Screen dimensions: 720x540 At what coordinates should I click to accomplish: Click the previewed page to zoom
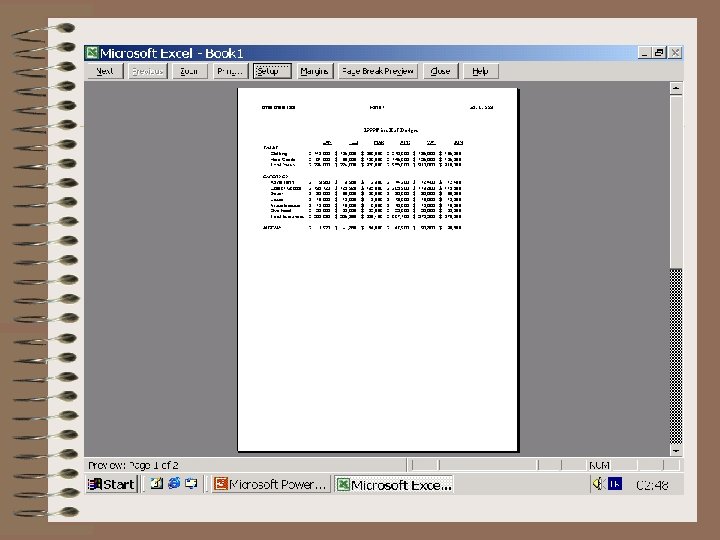[378, 270]
